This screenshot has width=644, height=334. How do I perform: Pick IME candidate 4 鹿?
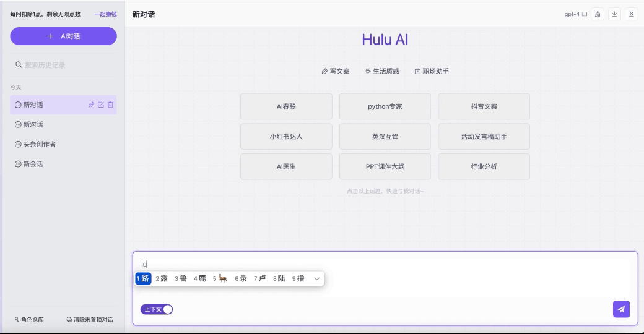pos(200,278)
